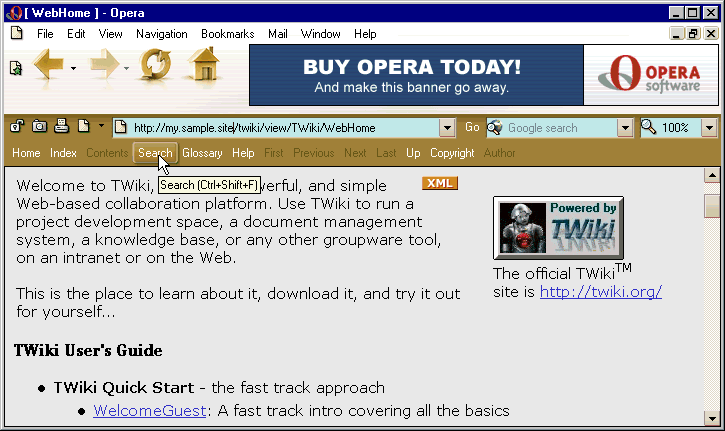Click the printer icon
This screenshot has height=431, width=725.
click(x=61, y=127)
